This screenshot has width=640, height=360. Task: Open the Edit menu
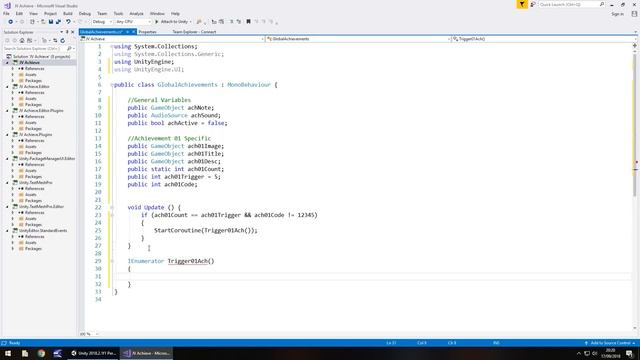point(19,13)
